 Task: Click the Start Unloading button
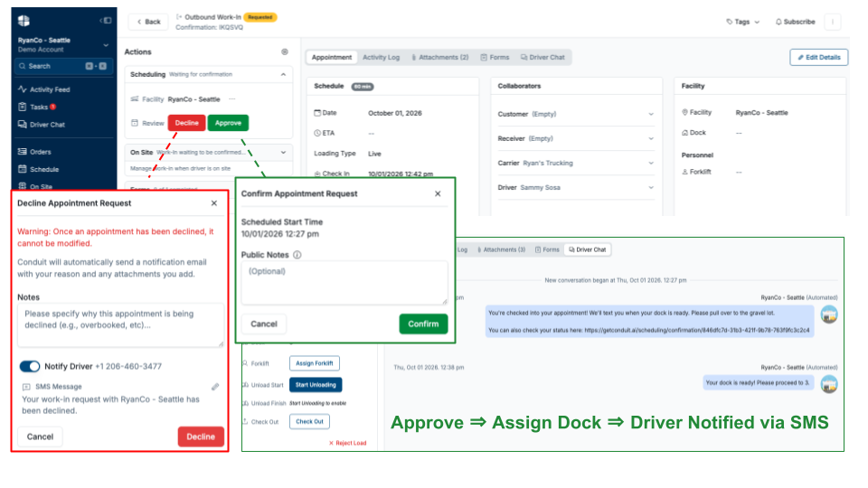point(316,385)
